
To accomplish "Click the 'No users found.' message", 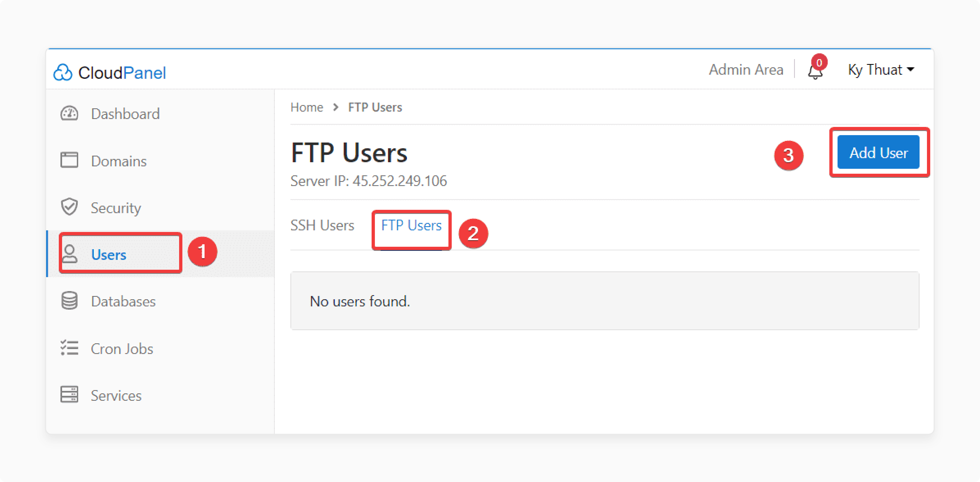I will (360, 301).
